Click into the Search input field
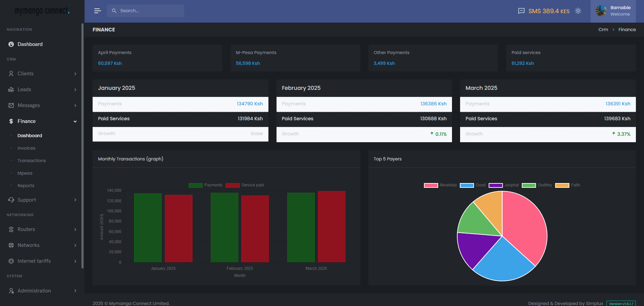This screenshot has width=644, height=306. tap(149, 11)
